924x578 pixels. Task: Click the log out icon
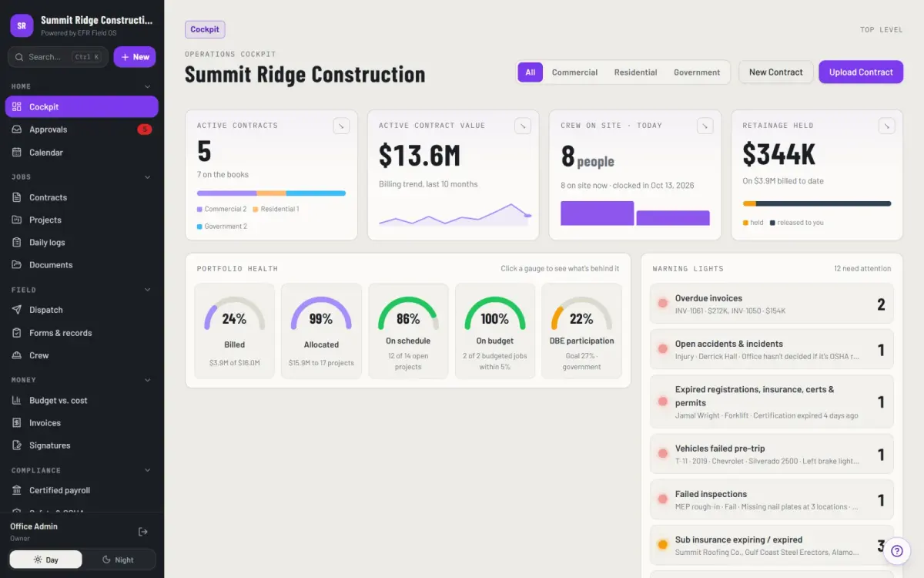pos(143,532)
